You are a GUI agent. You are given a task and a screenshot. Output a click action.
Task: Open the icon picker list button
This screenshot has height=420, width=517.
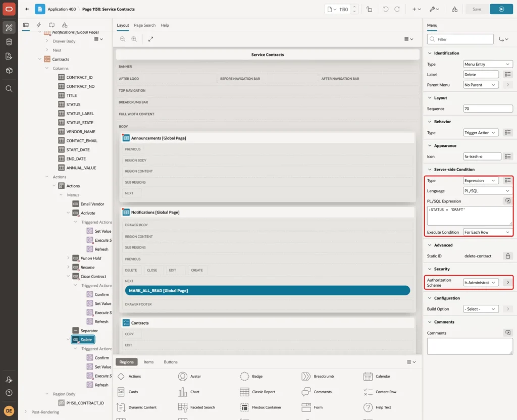point(508,156)
